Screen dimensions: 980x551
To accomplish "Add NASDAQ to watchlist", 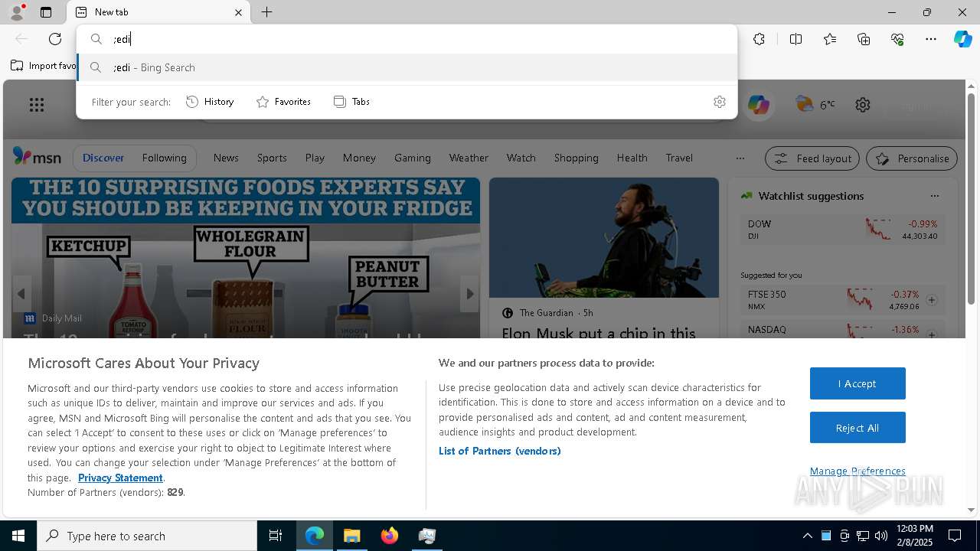I will tap(932, 334).
